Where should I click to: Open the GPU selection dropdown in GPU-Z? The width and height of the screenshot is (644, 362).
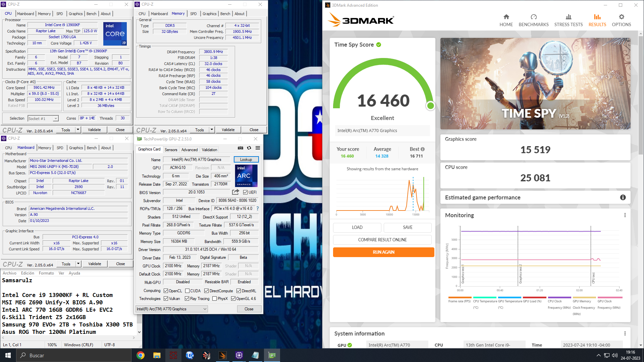click(172, 309)
